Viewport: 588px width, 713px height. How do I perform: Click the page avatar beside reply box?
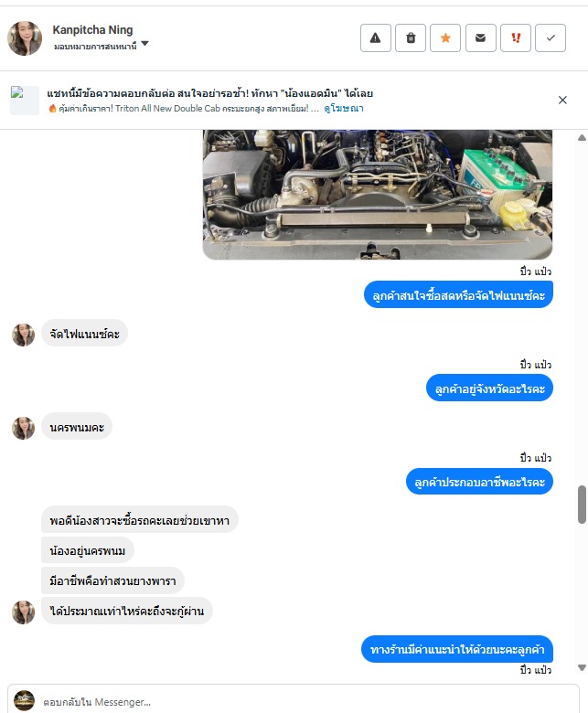coord(24,701)
